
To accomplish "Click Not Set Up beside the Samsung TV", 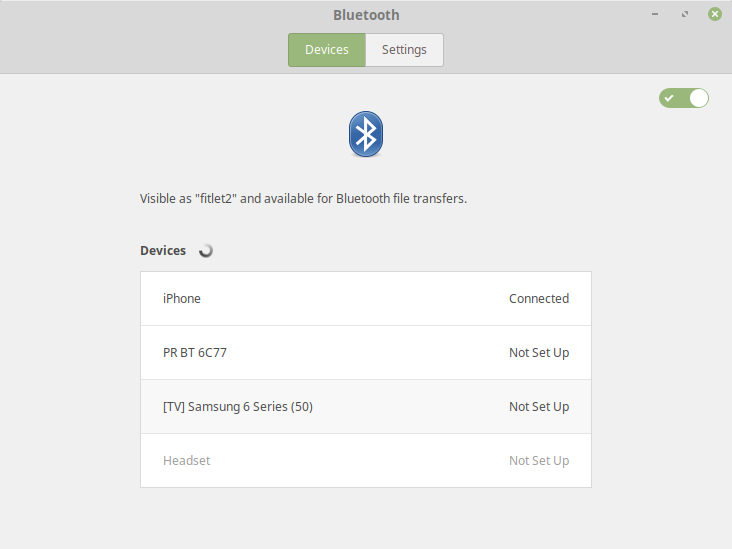I will (x=539, y=407).
